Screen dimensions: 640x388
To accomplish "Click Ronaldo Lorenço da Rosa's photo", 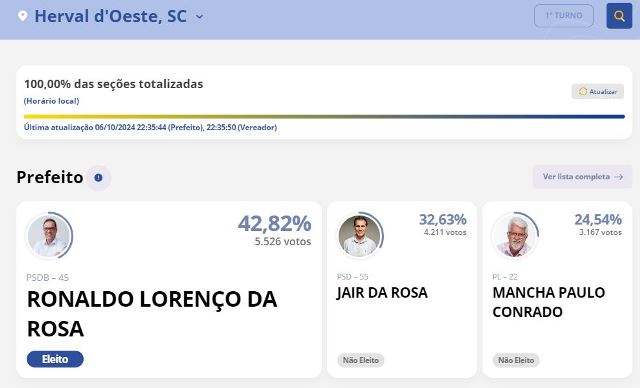I will pos(50,236).
